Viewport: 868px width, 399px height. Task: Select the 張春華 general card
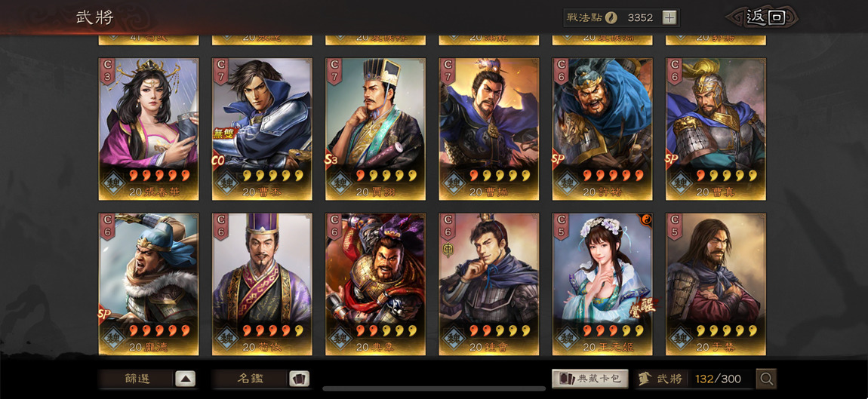(x=149, y=129)
